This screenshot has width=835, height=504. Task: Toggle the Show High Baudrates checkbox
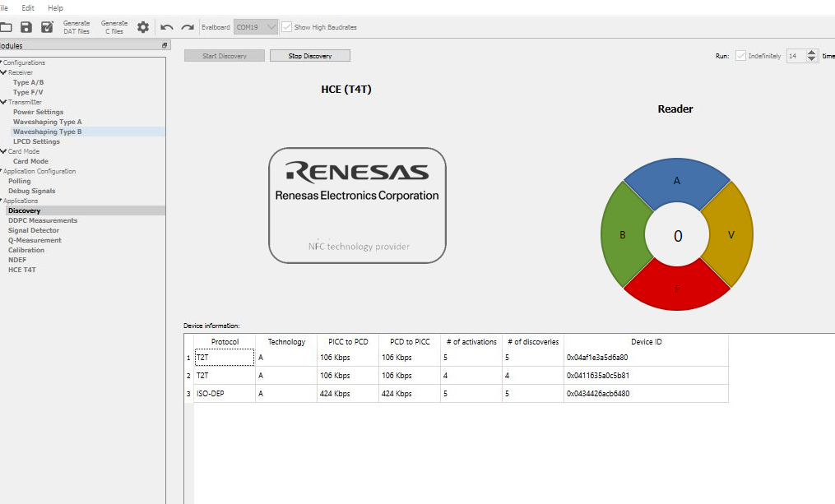tap(286, 27)
